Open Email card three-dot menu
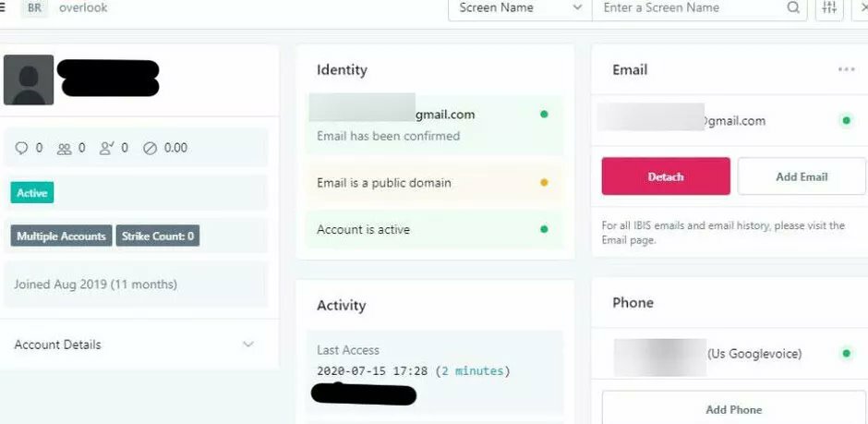 point(847,70)
